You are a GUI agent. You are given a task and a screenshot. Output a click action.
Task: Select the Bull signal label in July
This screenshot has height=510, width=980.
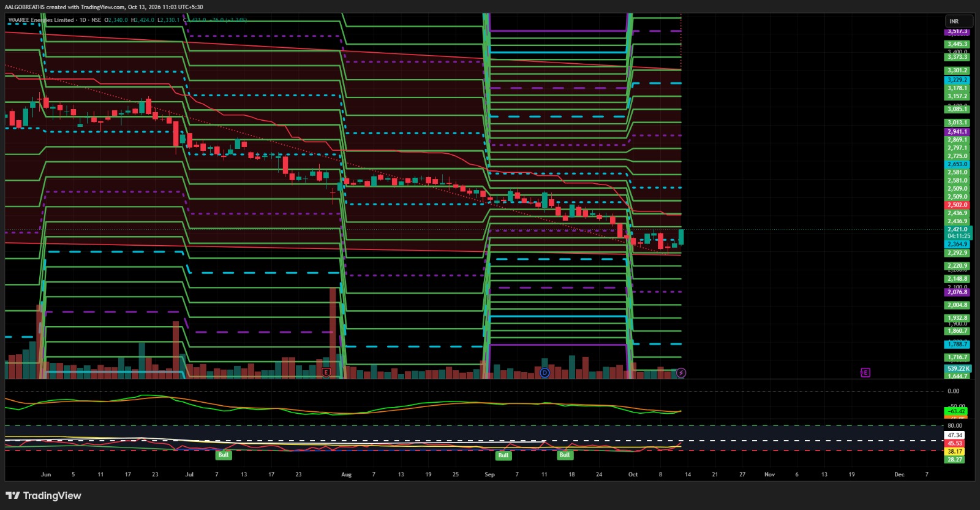point(224,455)
